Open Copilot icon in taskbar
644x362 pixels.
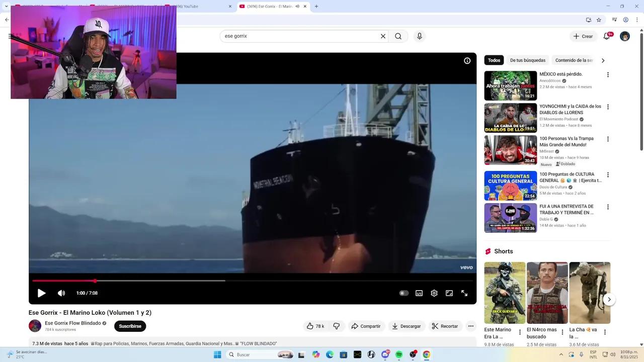[316, 355]
